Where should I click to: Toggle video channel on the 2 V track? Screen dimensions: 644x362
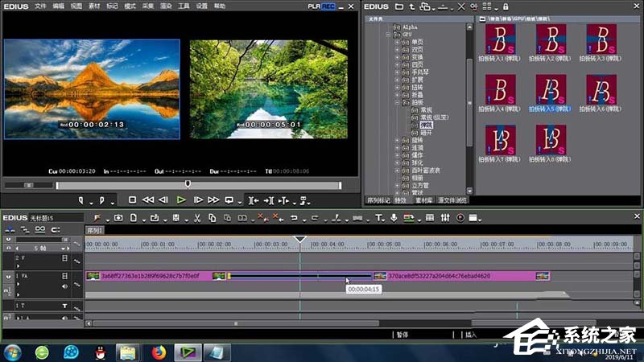(64, 258)
